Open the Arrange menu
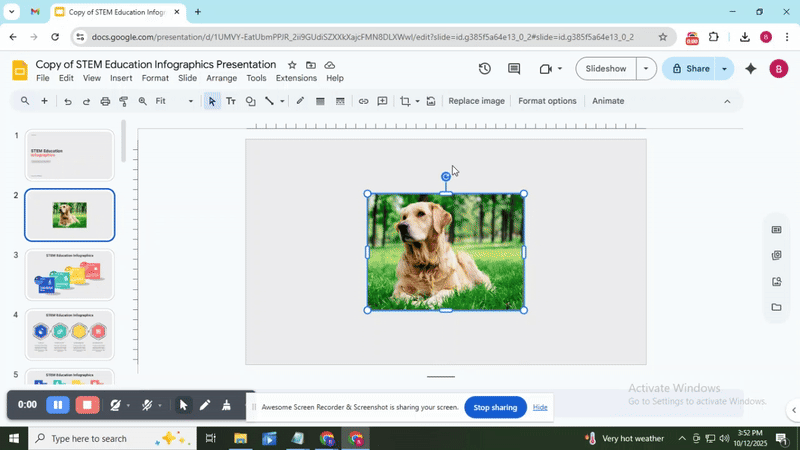The image size is (800, 450). pos(221,78)
